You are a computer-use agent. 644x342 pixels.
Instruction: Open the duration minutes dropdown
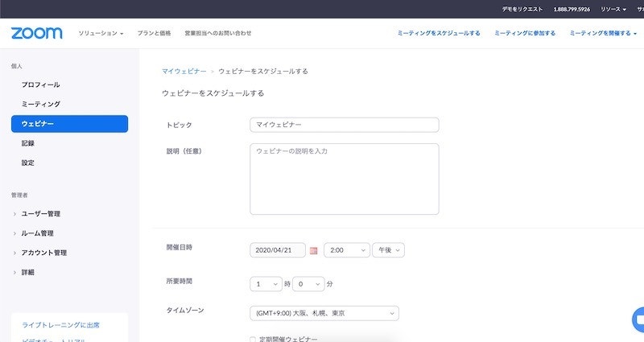coord(308,284)
